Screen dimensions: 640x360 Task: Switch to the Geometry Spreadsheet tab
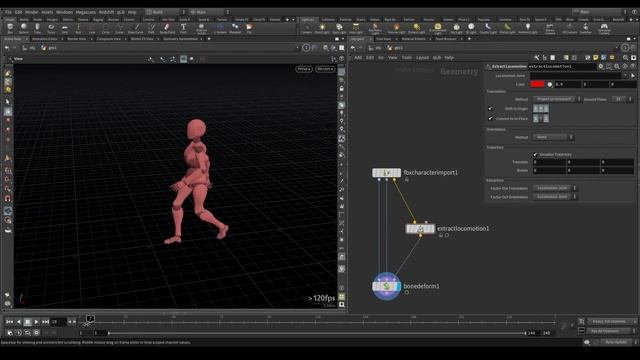[180, 39]
